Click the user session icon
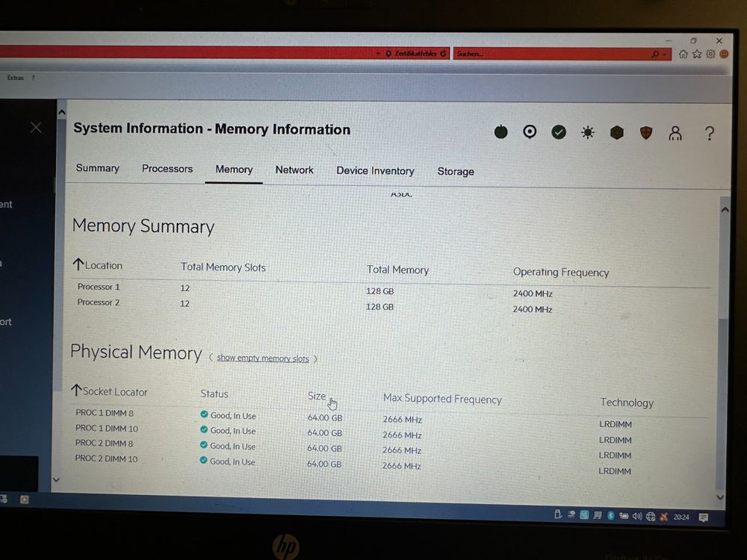Screen dimensions: 747x560 675,132
